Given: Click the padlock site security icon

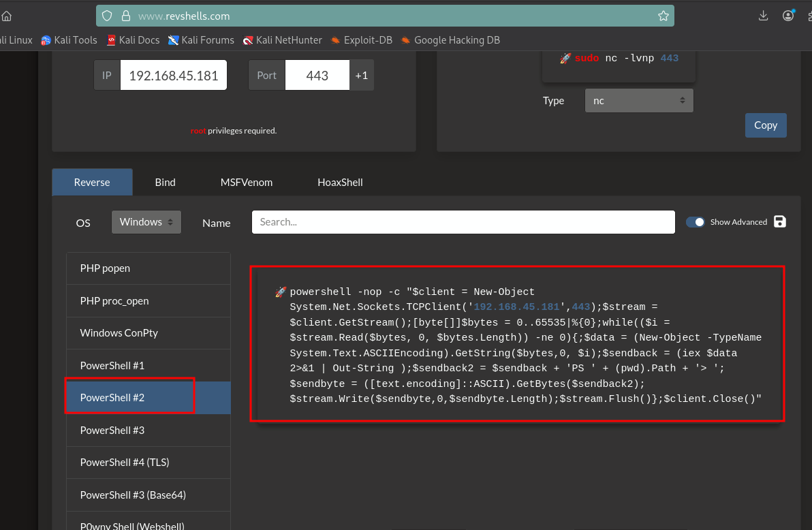Looking at the screenshot, I should tap(126, 16).
